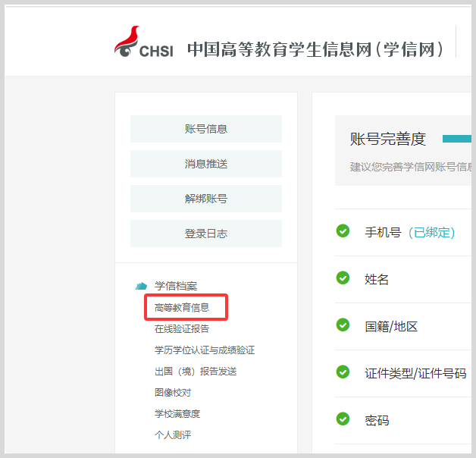Click the 中国高等教育学生信息网(学信网) site title
The height and width of the screenshot is (458, 476).
point(315,49)
